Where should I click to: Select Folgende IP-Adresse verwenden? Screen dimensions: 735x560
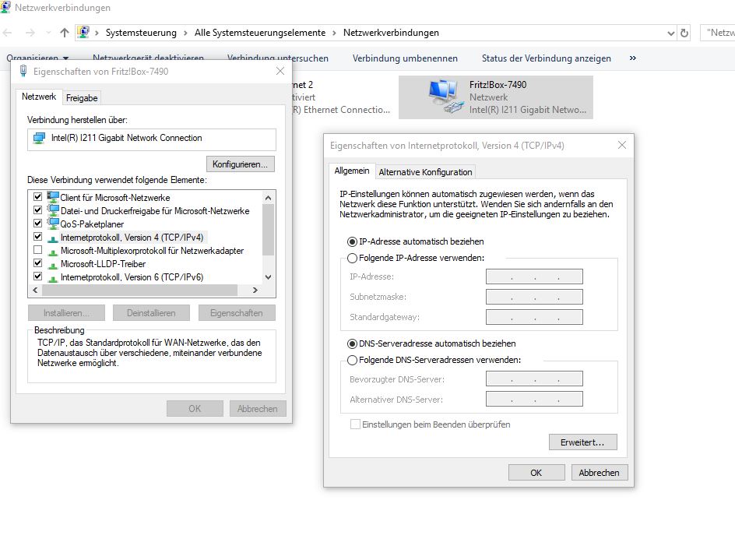[x=352, y=258]
